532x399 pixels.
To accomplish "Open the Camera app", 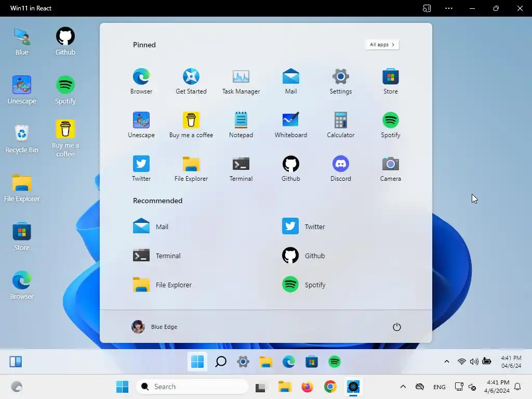I will (391, 169).
